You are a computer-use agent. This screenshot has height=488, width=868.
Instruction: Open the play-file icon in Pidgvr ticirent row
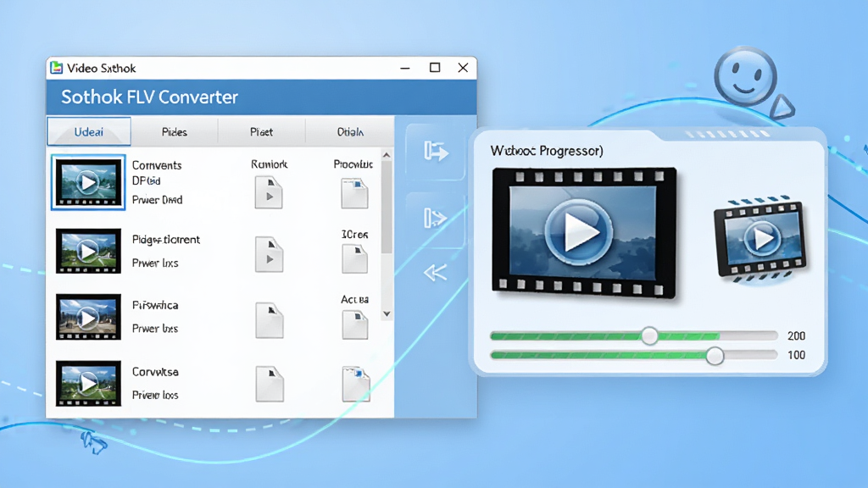[269, 254]
